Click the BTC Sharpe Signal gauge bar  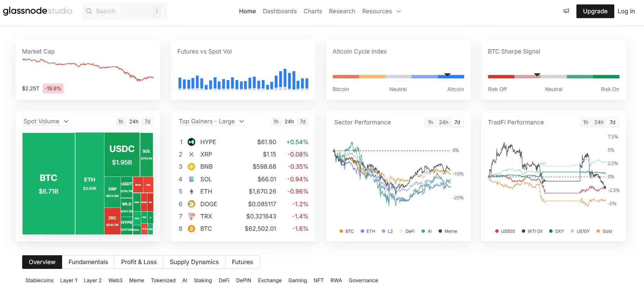[x=554, y=77]
